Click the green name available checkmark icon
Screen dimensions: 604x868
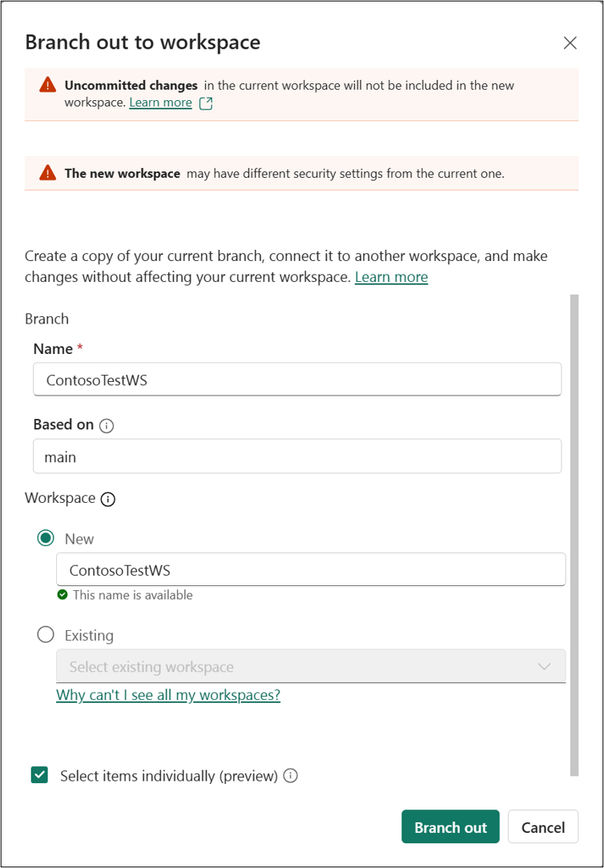pyautogui.click(x=62, y=594)
